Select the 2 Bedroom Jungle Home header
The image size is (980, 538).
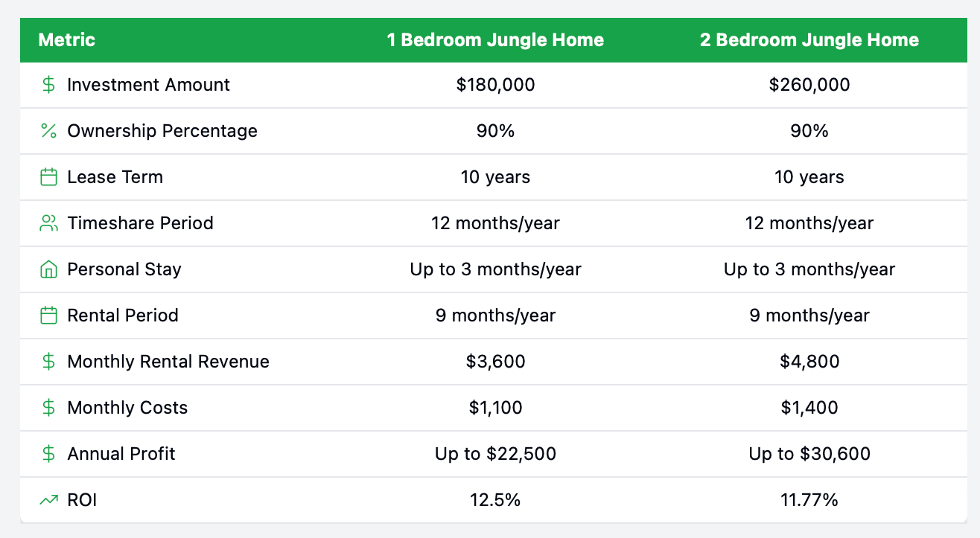[809, 40]
